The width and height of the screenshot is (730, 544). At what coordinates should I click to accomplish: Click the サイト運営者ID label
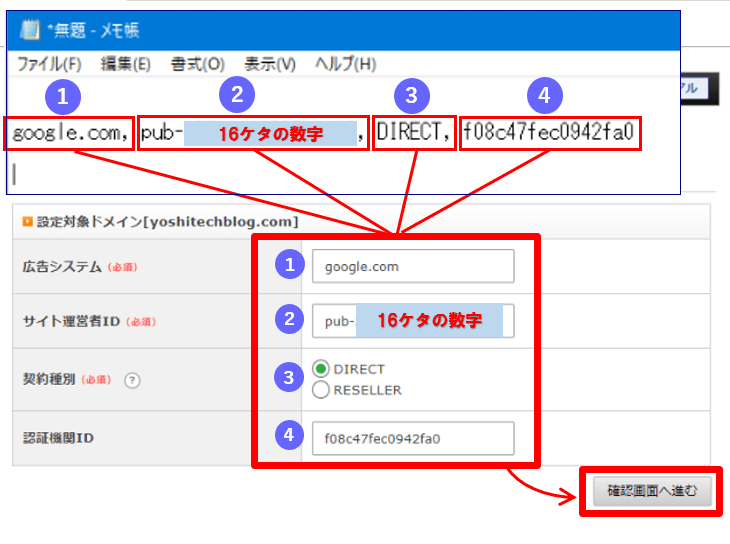71,321
